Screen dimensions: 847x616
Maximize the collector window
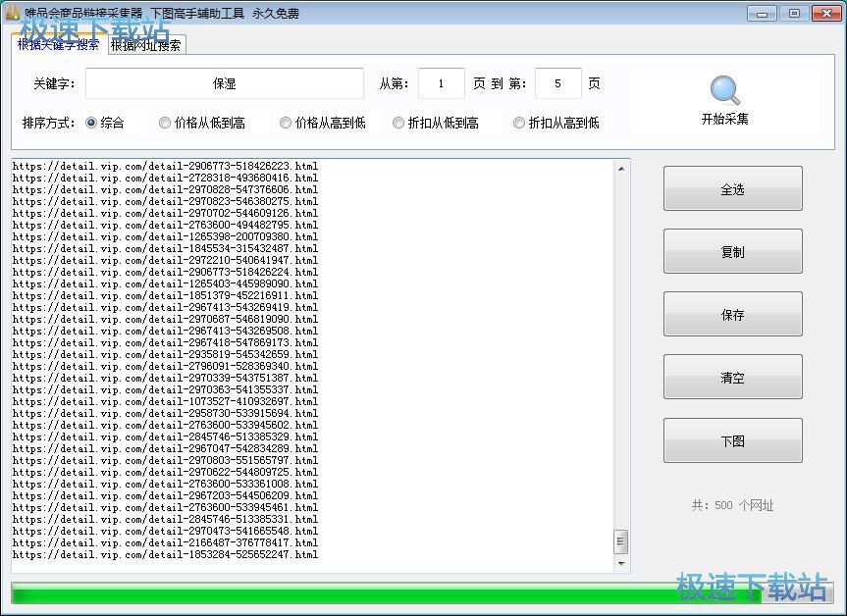tap(794, 14)
